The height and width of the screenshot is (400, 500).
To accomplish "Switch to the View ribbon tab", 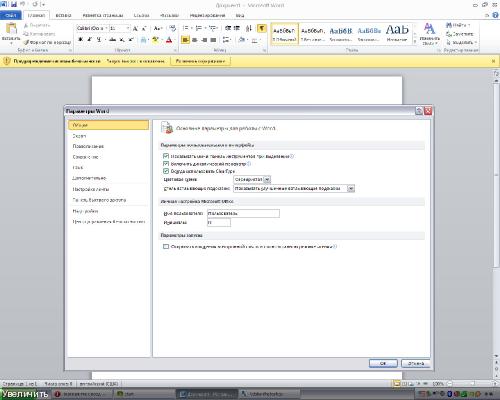I will click(x=240, y=15).
